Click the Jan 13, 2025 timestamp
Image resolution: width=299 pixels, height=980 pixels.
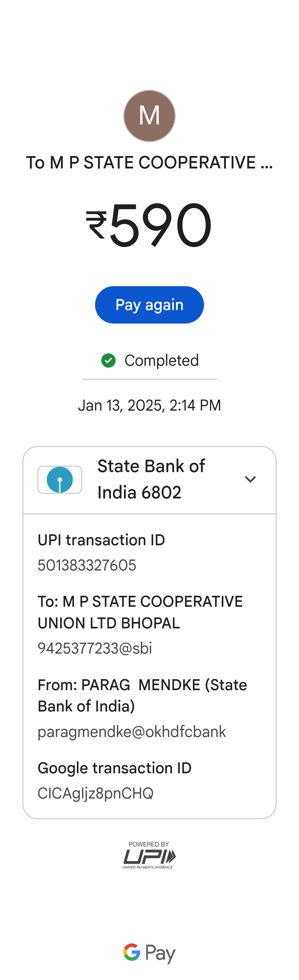149,406
